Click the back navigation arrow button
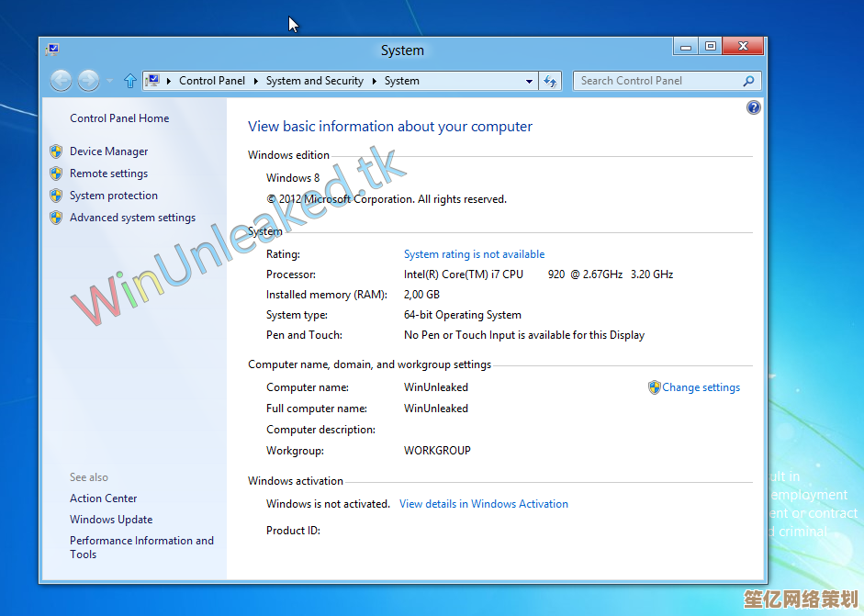Viewport: 864px width, 616px height. click(61, 81)
